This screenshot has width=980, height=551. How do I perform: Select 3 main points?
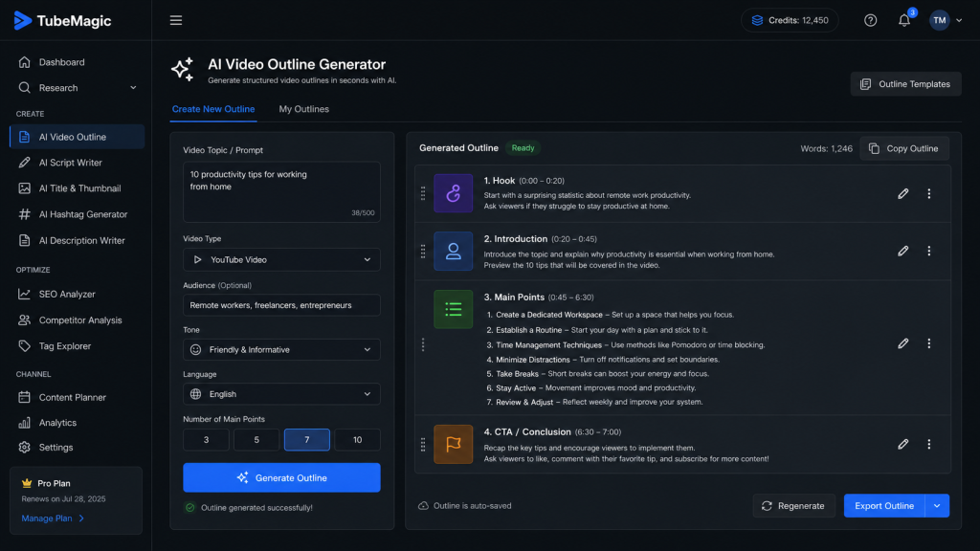207,440
